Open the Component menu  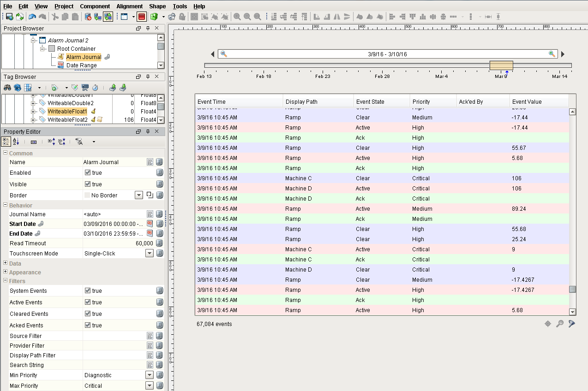[95, 6]
